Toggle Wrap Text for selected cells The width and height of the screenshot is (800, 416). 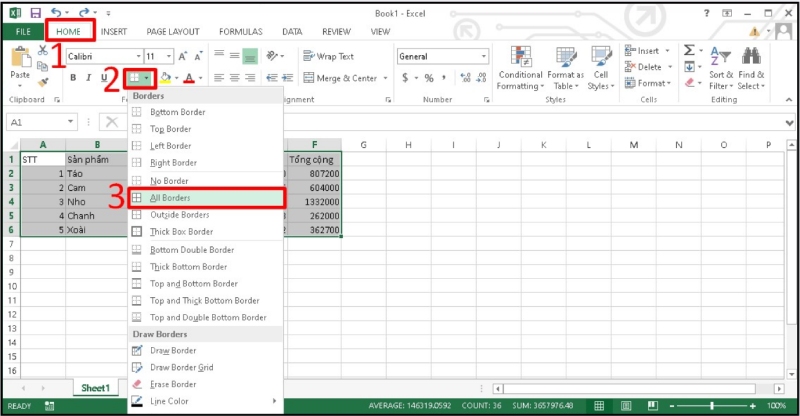[x=328, y=56]
